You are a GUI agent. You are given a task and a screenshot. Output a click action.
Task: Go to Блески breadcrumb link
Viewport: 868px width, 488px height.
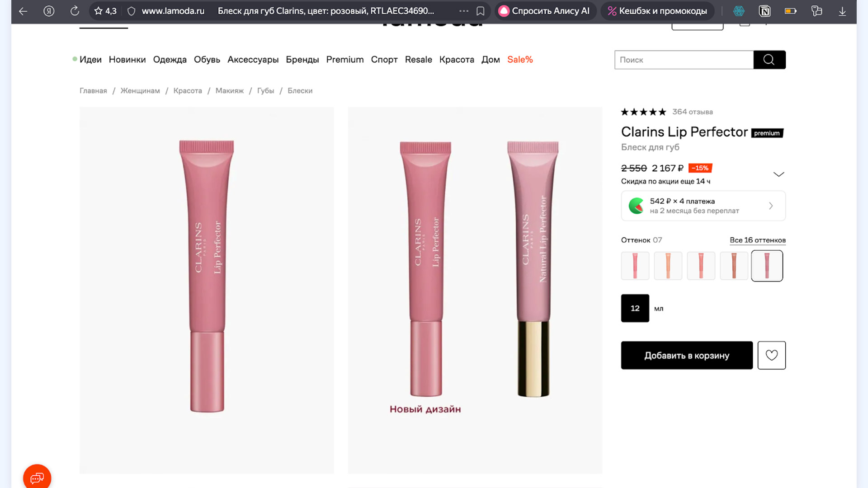(300, 91)
